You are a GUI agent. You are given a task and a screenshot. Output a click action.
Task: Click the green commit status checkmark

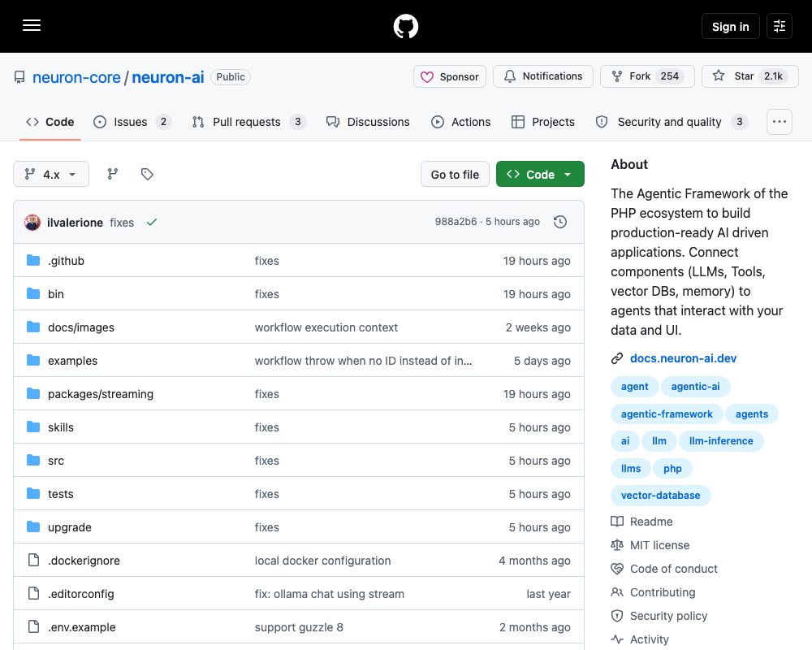tap(152, 223)
